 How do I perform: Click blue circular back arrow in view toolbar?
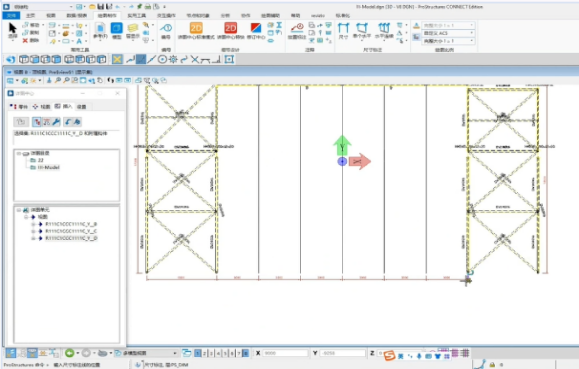click(11, 59)
